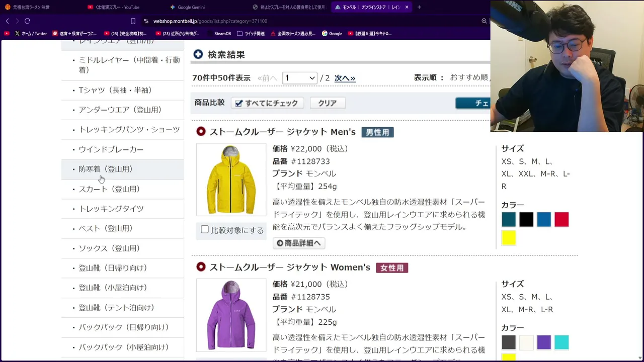Reload the page with the refresh icon

click(27, 21)
